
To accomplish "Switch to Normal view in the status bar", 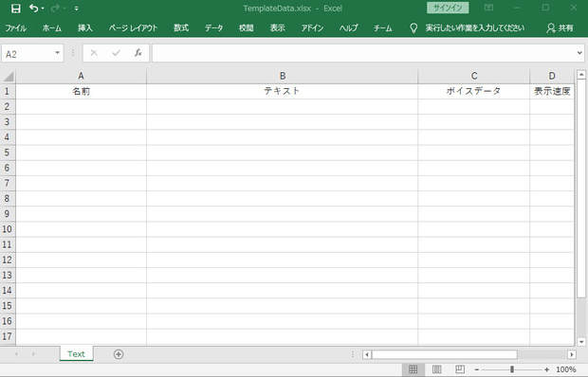I will (413, 369).
